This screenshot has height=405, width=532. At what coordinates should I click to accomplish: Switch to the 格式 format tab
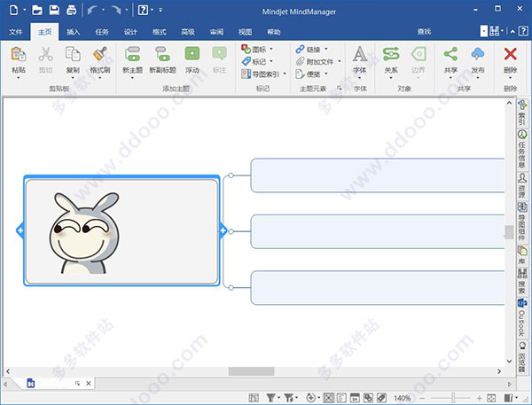point(159,32)
